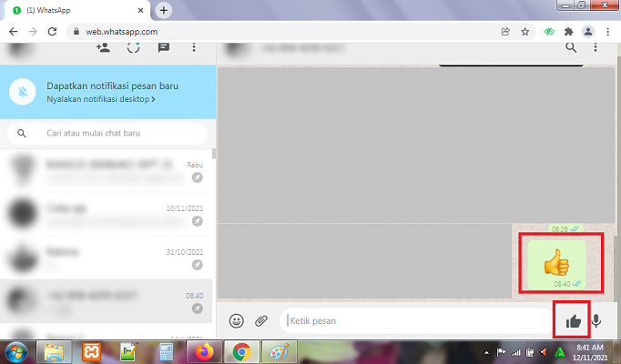Open the Windows Start menu
621x364 pixels.
16,352
